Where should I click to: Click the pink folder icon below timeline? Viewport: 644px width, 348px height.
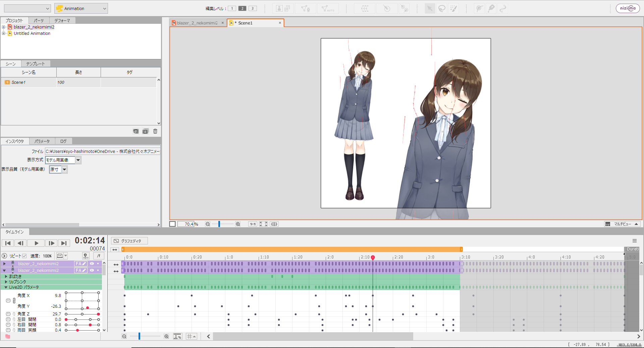[8, 336]
